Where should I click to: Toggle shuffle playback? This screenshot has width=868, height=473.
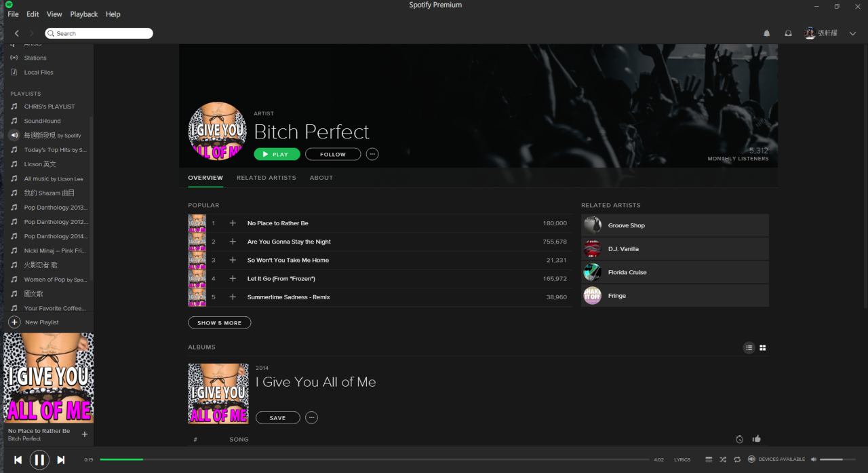(723, 459)
